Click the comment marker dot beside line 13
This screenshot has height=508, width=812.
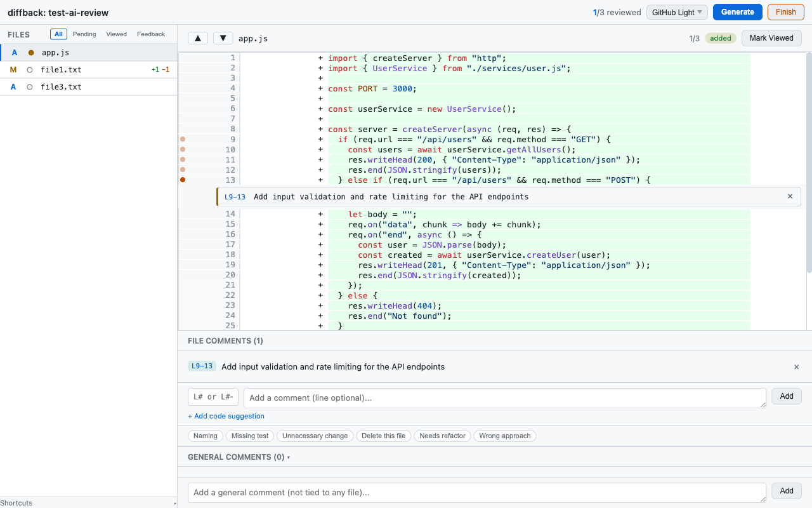pyautogui.click(x=183, y=180)
